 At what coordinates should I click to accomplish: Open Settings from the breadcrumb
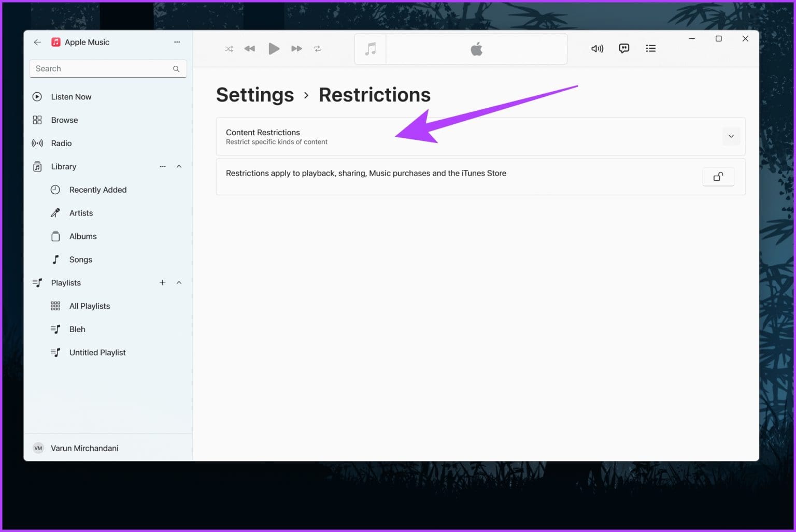pyautogui.click(x=255, y=95)
